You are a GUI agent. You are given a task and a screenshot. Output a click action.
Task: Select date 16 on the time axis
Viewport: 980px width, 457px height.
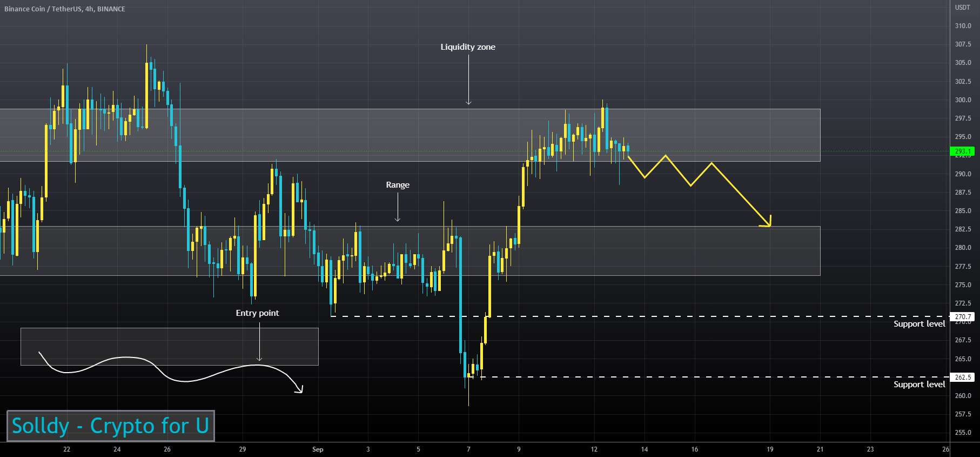pyautogui.click(x=695, y=449)
